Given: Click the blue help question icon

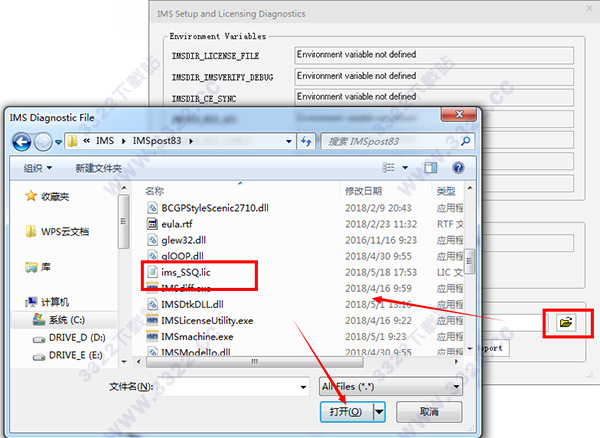Looking at the screenshot, I should (458, 168).
